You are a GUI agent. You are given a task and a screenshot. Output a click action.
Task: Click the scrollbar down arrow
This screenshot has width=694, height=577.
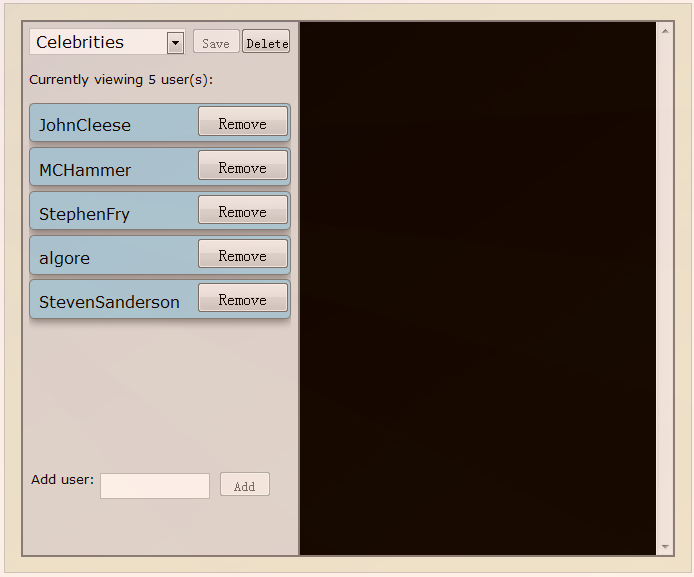[665, 547]
